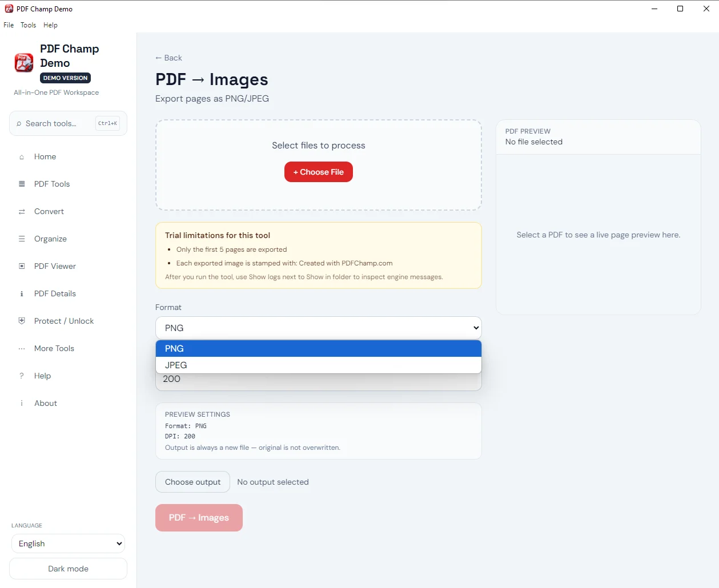Choose JPEG from the format list
Screen dimensions: 719x588
(319, 365)
